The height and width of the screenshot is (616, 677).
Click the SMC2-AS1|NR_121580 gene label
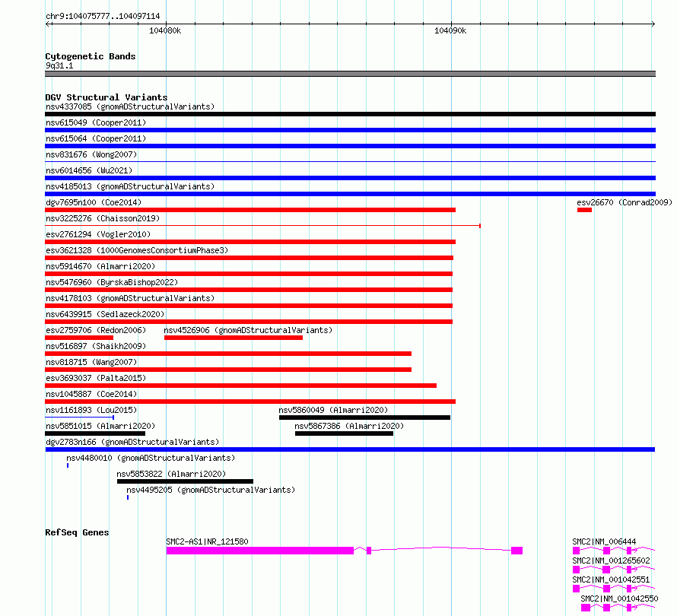[207, 541]
